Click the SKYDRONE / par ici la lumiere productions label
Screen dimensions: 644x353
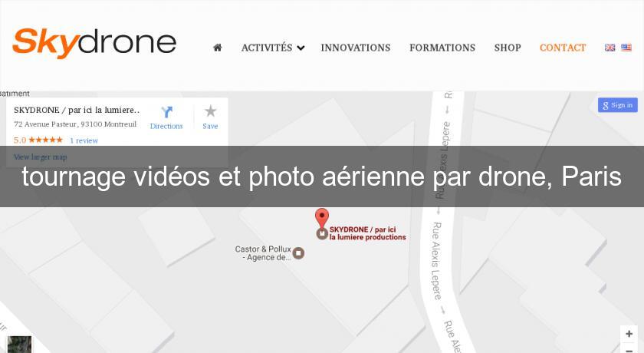pyautogui.click(x=367, y=233)
